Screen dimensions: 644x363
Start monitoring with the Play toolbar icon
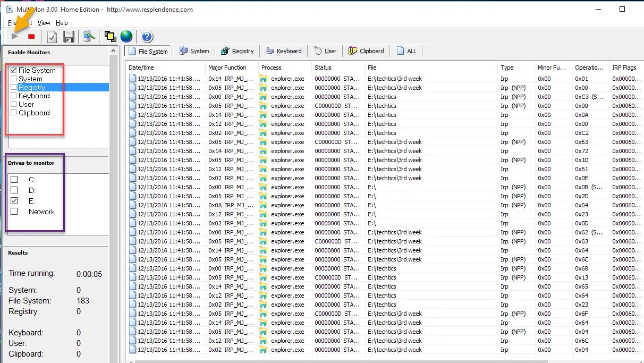(x=15, y=36)
